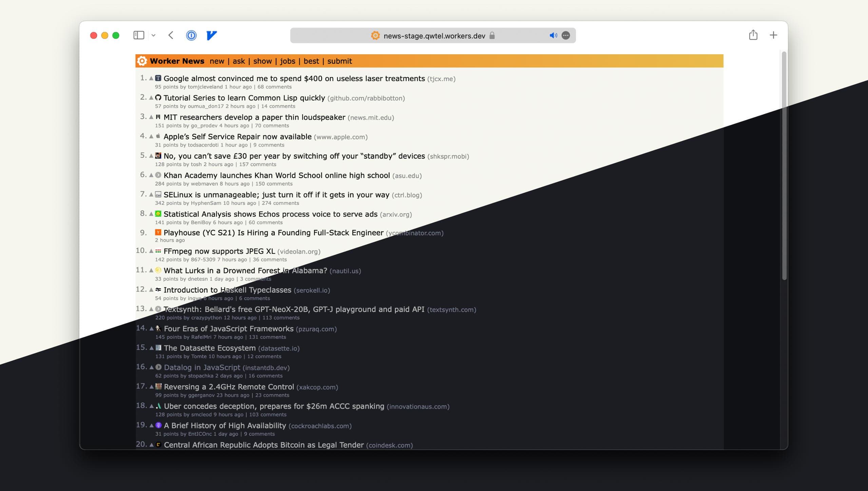Open the 'new' navigation tab
The width and height of the screenshot is (868, 491).
coord(217,61)
